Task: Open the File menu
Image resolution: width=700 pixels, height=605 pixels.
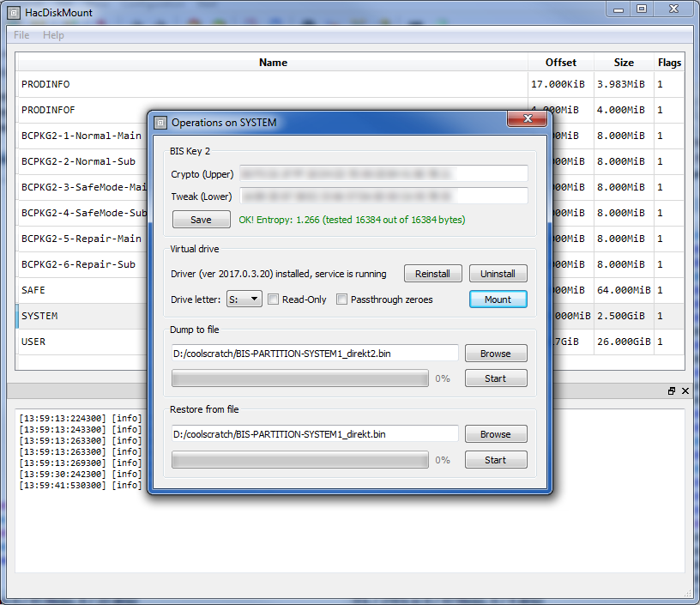Action: tap(21, 35)
